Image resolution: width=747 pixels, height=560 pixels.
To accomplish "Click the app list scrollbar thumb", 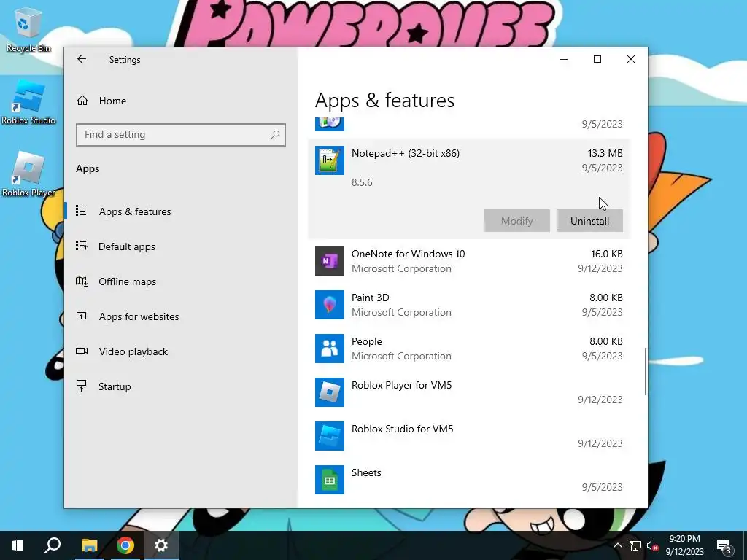I will pyautogui.click(x=645, y=371).
